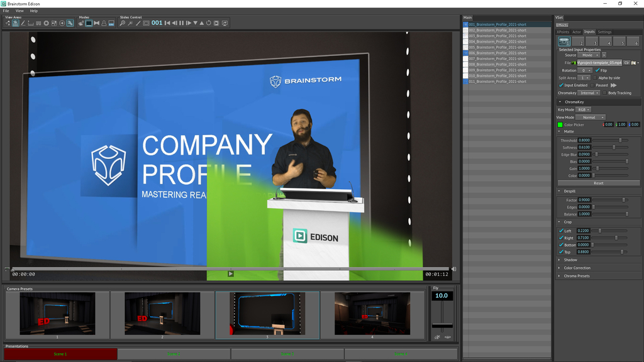This screenshot has width=644, height=362.
Task: Open the Key Mode RGB dropdown
Action: click(x=583, y=109)
